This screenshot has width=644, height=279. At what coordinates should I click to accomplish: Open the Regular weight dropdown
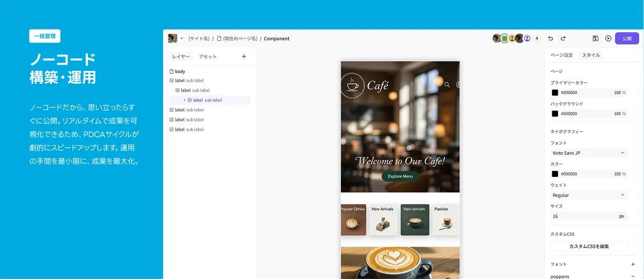point(589,195)
